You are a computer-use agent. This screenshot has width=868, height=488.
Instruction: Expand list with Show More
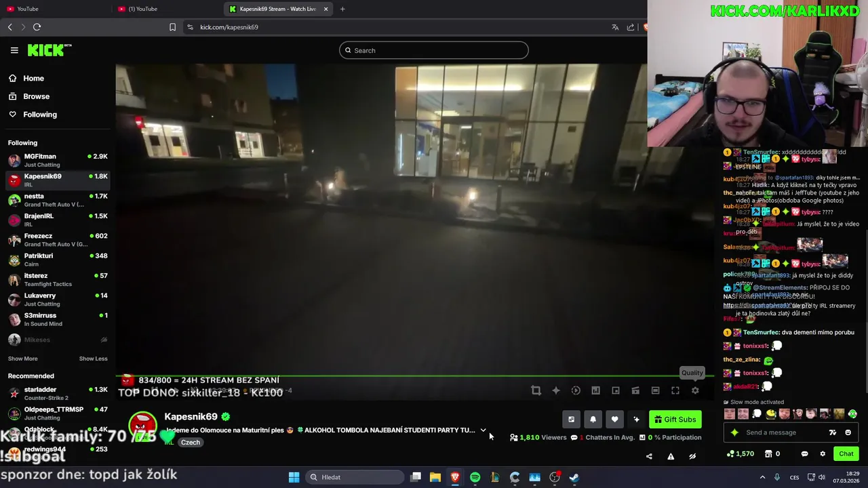coord(22,359)
